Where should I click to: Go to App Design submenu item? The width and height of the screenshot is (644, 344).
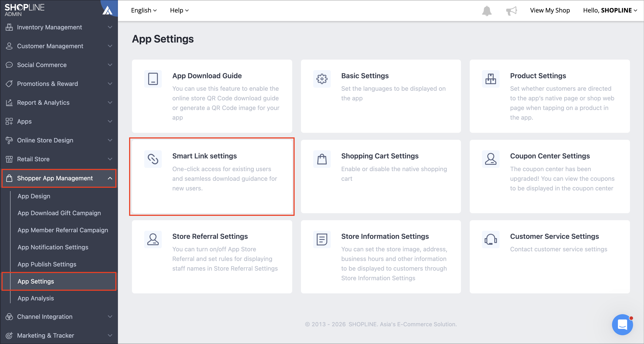[x=34, y=196]
